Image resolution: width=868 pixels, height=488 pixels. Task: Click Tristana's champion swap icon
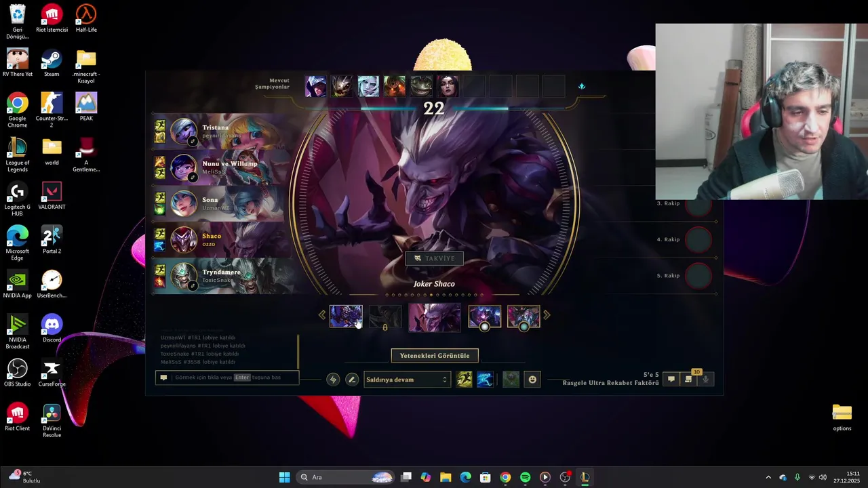tap(193, 142)
